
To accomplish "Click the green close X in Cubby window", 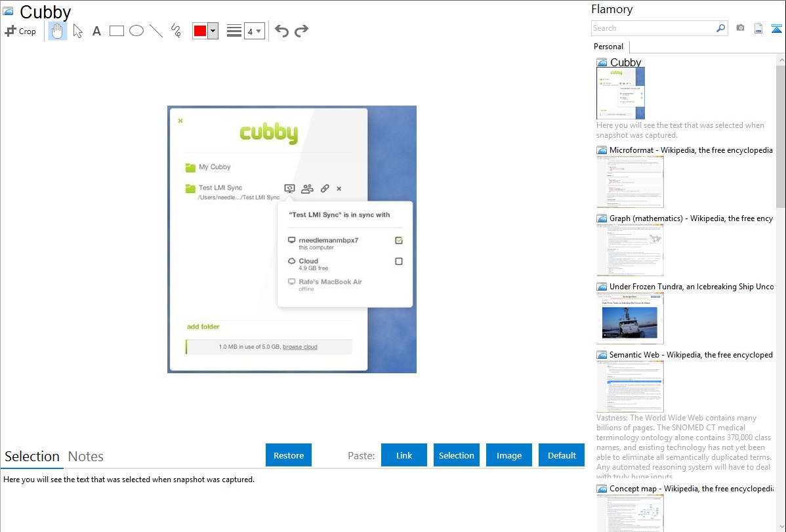I will (x=180, y=121).
